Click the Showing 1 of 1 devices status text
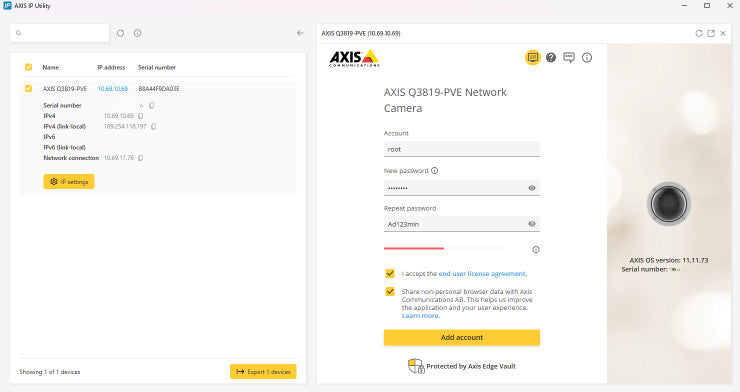The height and width of the screenshot is (392, 740). click(50, 372)
